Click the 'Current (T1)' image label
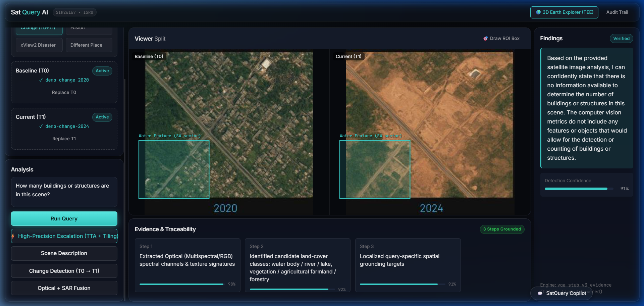This screenshot has width=644, height=306. click(x=348, y=56)
